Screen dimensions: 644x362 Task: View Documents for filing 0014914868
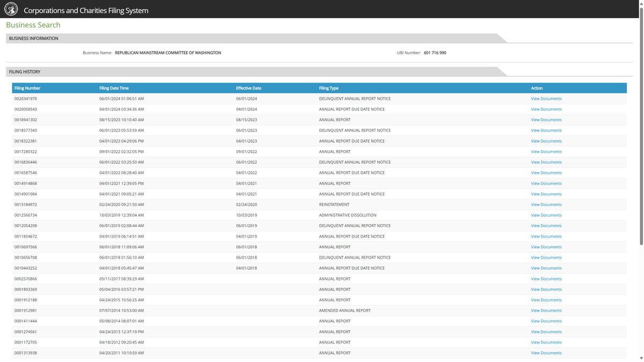(x=546, y=183)
